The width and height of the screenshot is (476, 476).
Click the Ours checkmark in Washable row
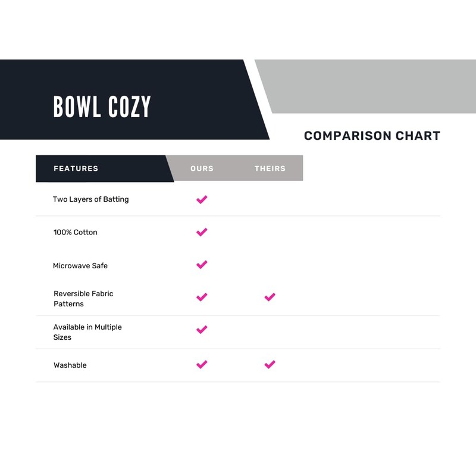[x=202, y=365]
